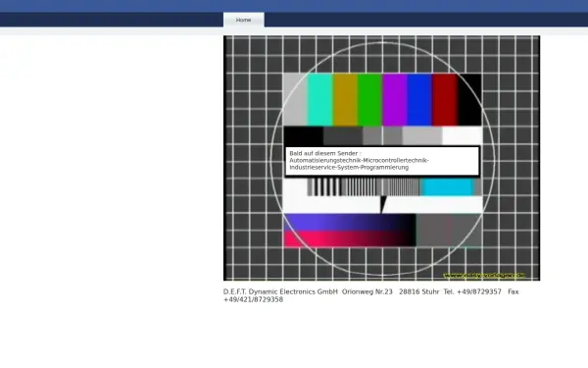Click the fax number +49/421/8729358
Viewport: 588px width, 368px height.
pyautogui.click(x=253, y=299)
